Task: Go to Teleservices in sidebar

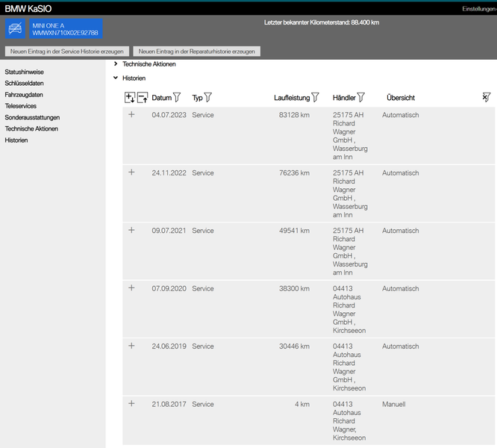Action: tap(21, 106)
